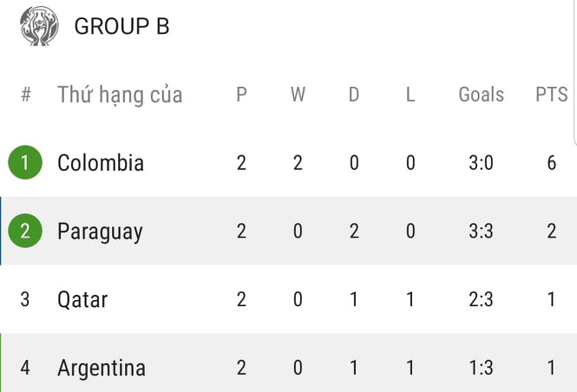Click the green rank 2 badge
The image size is (577, 392).
click(x=25, y=231)
